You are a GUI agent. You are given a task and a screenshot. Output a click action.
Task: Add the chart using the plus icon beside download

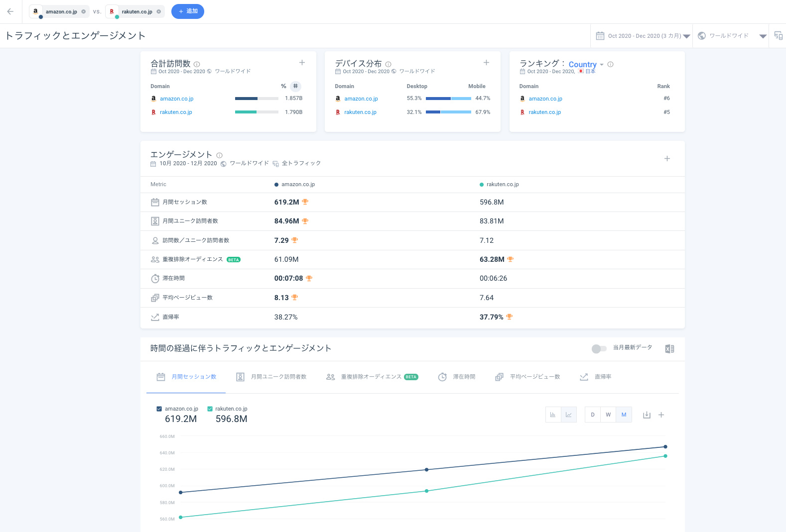661,415
